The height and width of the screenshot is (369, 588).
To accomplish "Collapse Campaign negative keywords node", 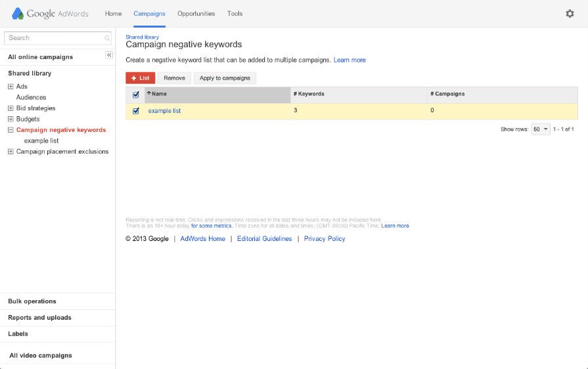I will [11, 130].
